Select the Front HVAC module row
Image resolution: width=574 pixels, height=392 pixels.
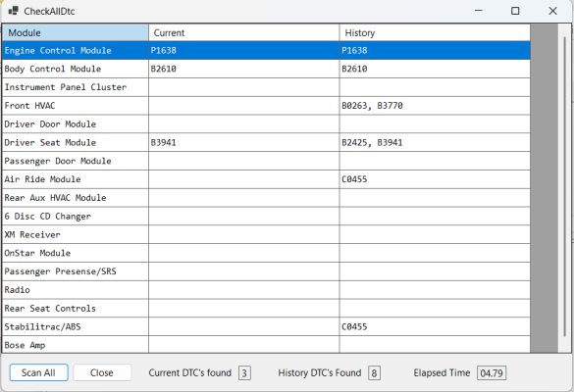coord(266,106)
